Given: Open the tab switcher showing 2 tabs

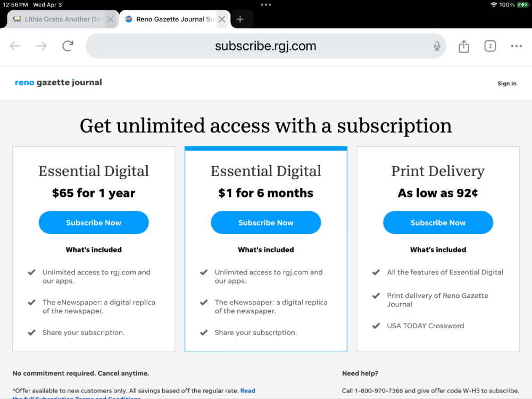Looking at the screenshot, I should (490, 46).
